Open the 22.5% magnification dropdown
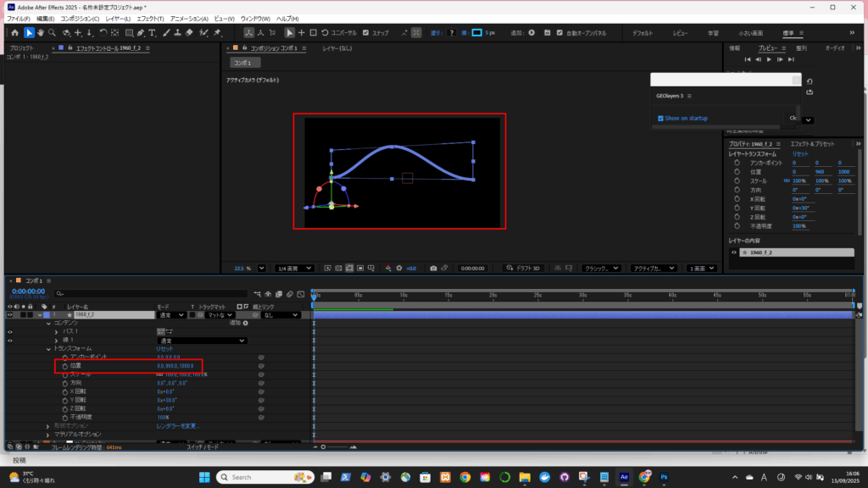The width and height of the screenshot is (868, 488). click(261, 268)
